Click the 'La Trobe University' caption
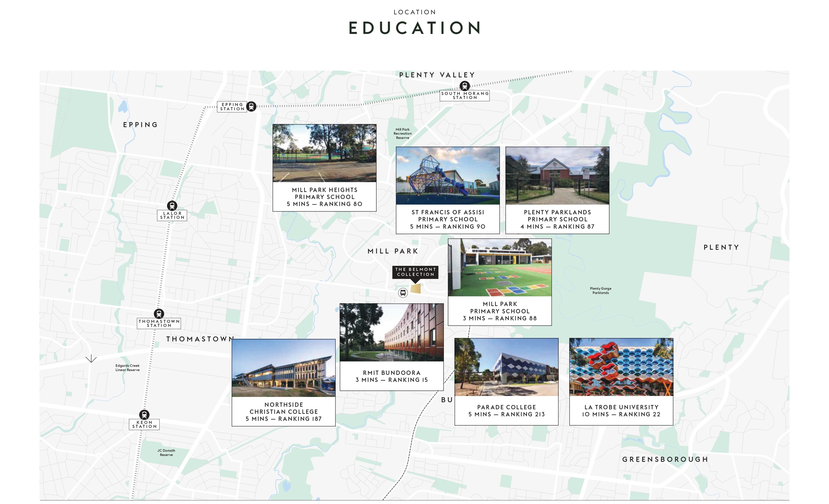Viewport: 829px width, 504px height. [x=621, y=407]
